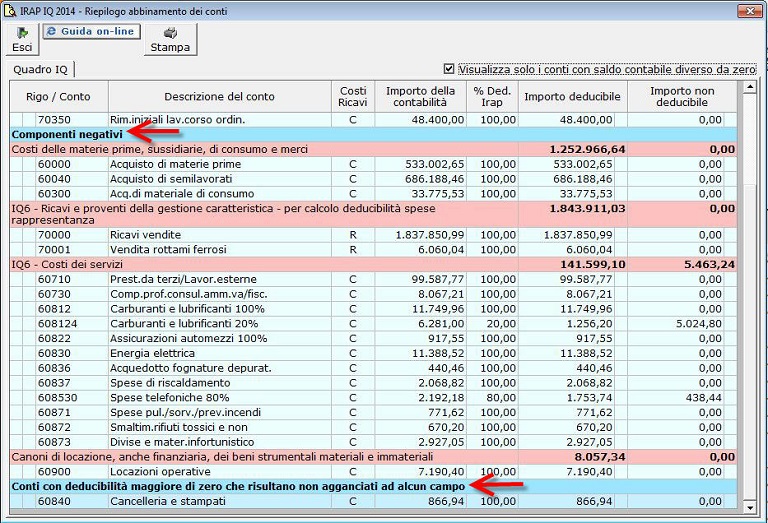Select account 60900 Locazioni operative
The width and height of the screenshot is (768, 523).
pyautogui.click(x=373, y=472)
